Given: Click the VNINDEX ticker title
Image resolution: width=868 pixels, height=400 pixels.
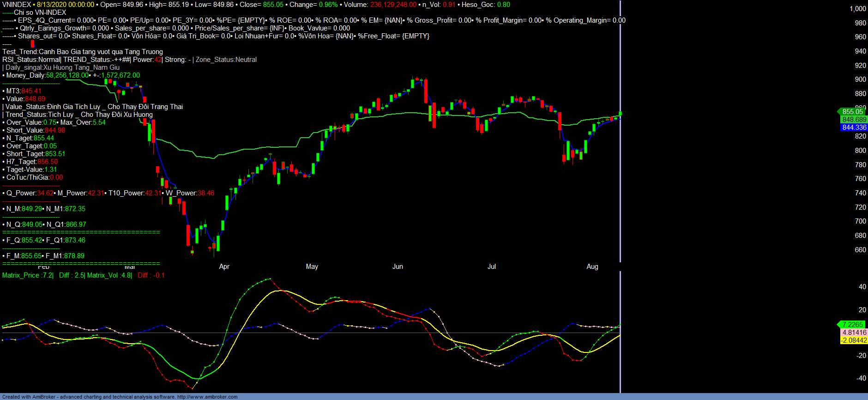Looking at the screenshot, I should coord(17,5).
